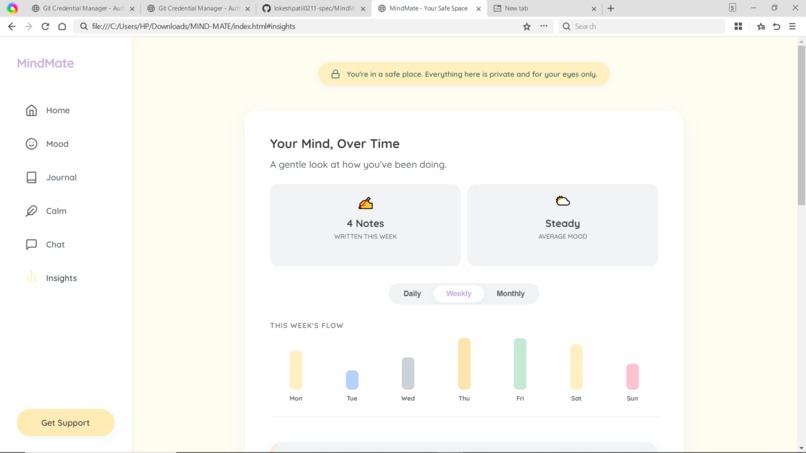This screenshot has height=453, width=806.
Task: Click the Sunday pink mood bar
Action: [632, 376]
